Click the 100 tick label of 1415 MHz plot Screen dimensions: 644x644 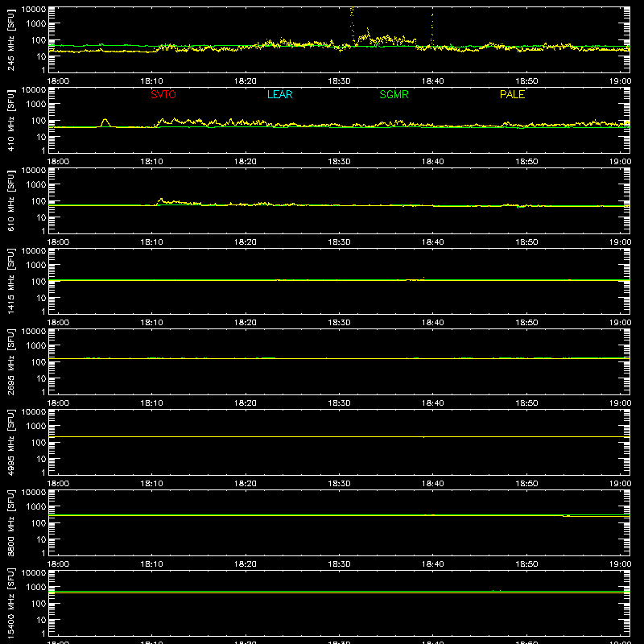click(x=39, y=282)
